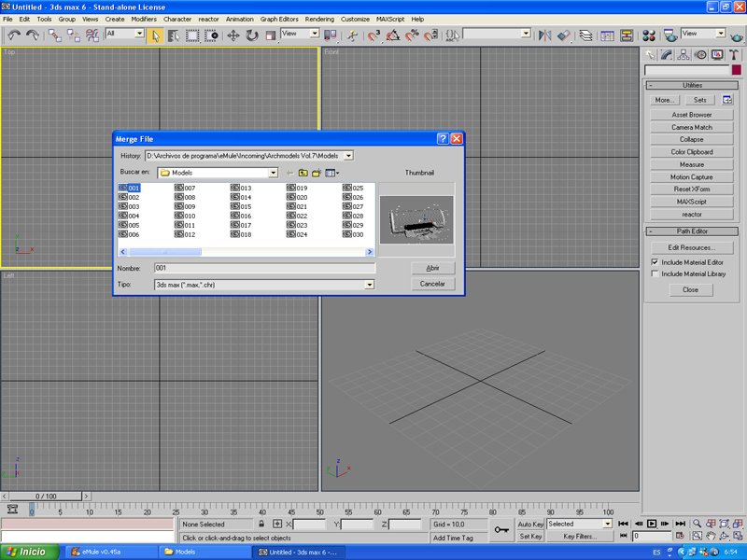Viewport: 747px width, 560px height.
Task: Click Cancelar in the Merge File dialog
Action: (x=432, y=284)
